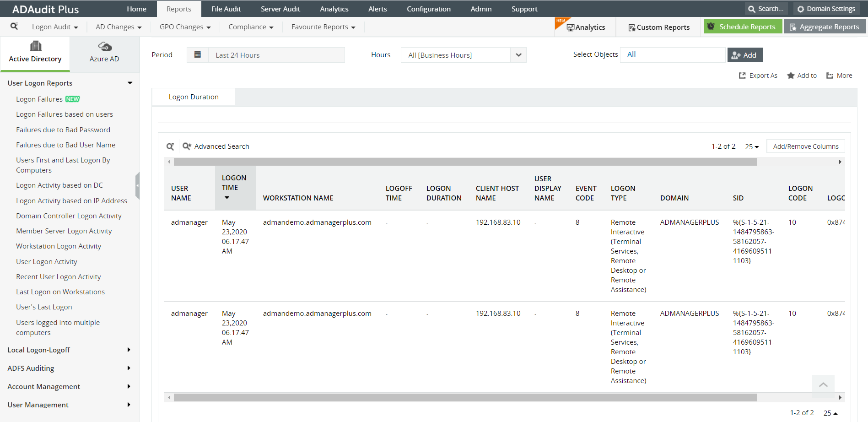Screen dimensions: 868x422
Task: Click the search magnifier icon in the submenu bar
Action: 14,27
